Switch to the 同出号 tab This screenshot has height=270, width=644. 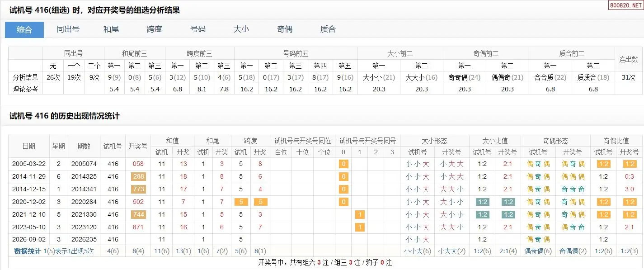pos(68,29)
